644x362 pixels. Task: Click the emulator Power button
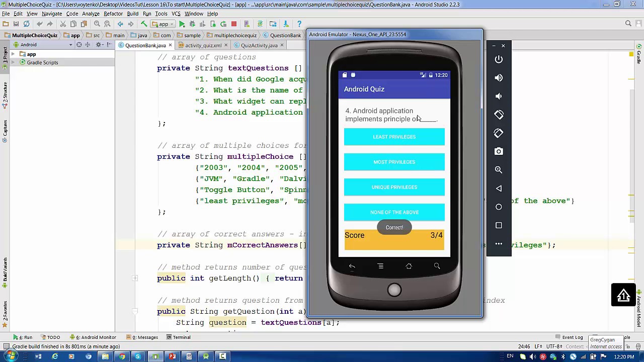499,59
